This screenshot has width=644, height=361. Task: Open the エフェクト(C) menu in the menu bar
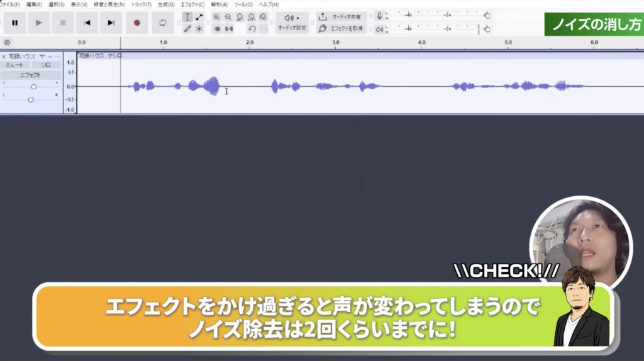192,4
